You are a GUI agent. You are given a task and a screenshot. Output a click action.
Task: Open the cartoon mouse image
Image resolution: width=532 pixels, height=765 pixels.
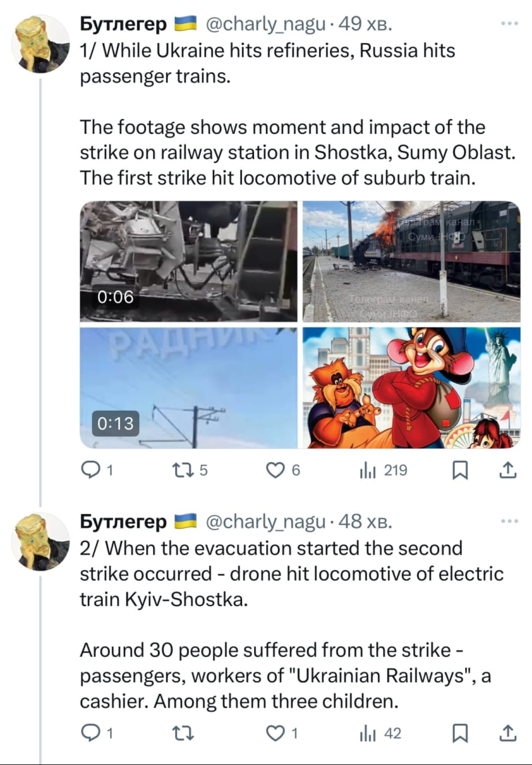coord(411,388)
